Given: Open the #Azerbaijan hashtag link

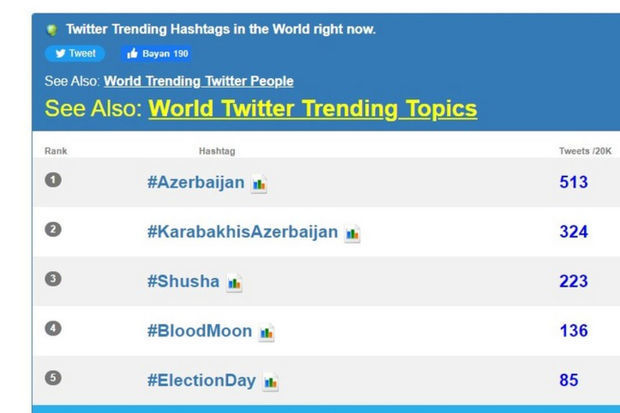Looking at the screenshot, I should click(x=195, y=183).
